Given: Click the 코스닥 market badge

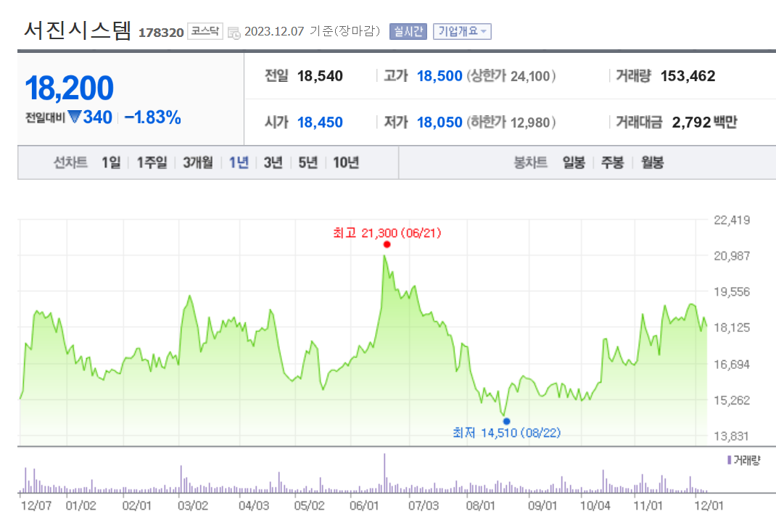Looking at the screenshot, I should click(x=205, y=31).
